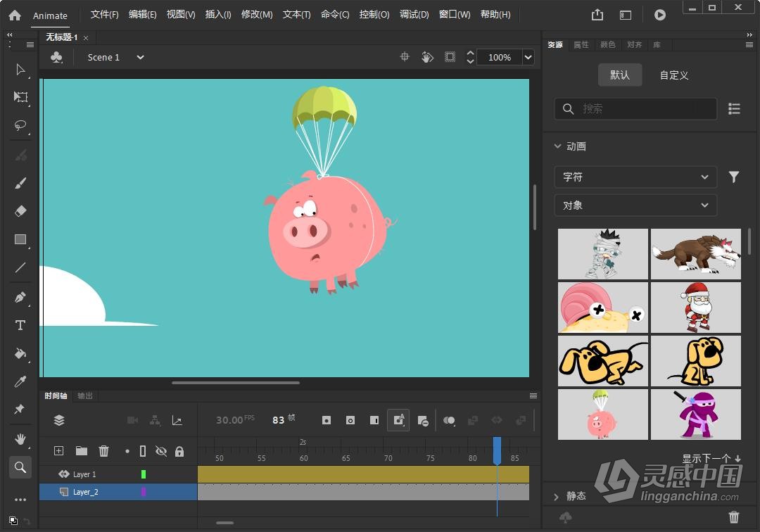Viewport: 760px width, 532px height.
Task: Activate the Eyedropper tool
Action: pyautogui.click(x=20, y=380)
